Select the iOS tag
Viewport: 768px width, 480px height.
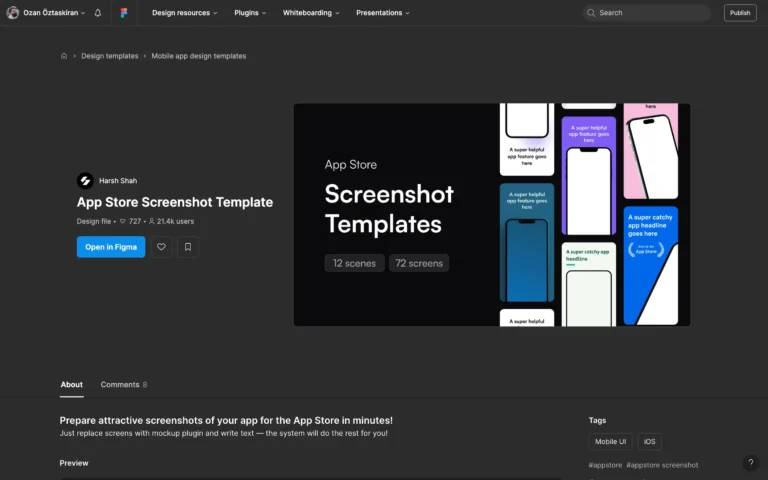coord(649,441)
